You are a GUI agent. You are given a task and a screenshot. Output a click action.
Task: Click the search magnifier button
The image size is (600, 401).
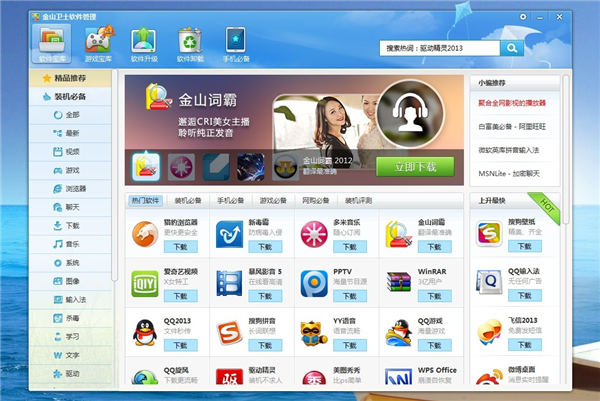coord(512,47)
